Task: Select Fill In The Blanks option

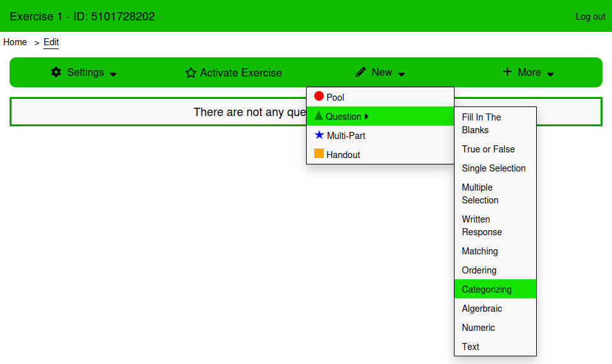Action: coord(481,124)
